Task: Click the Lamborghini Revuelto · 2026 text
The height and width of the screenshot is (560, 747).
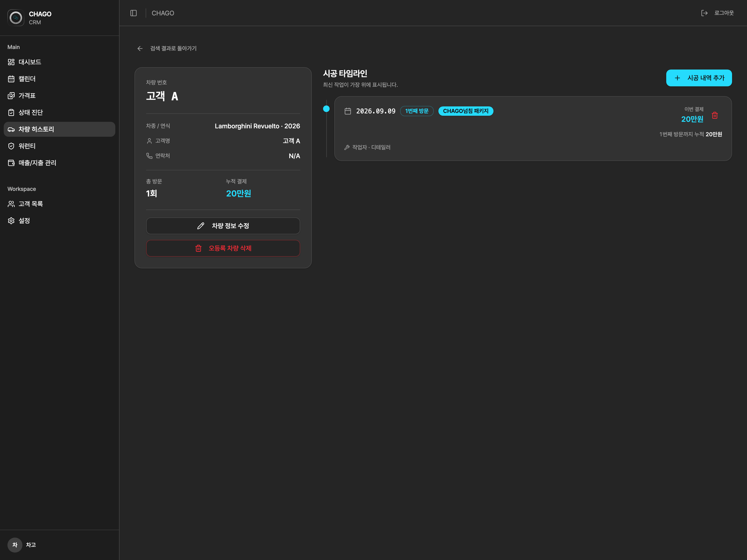Action: point(257,126)
